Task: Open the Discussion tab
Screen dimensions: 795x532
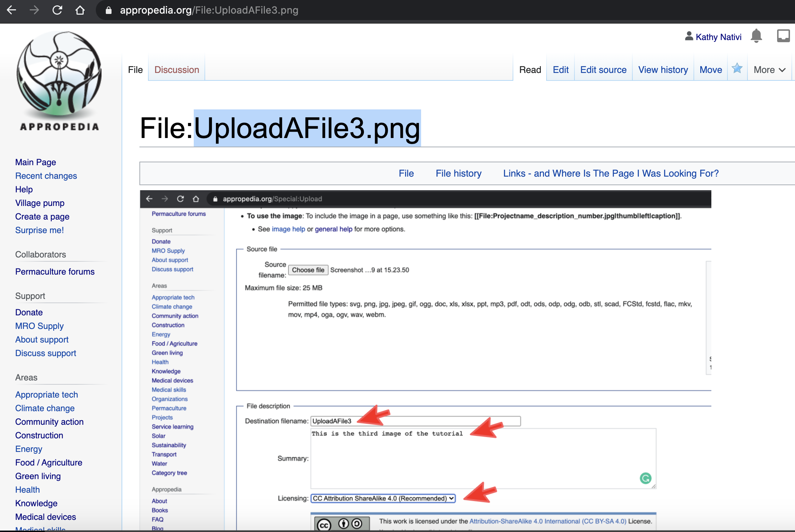Action: [177, 70]
